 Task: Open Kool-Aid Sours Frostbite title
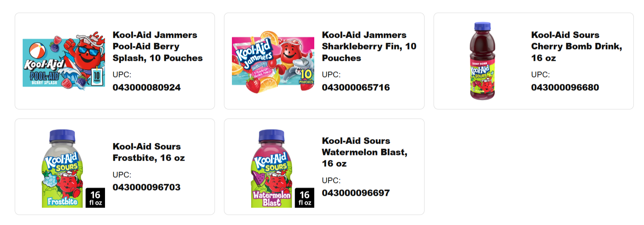(x=148, y=152)
